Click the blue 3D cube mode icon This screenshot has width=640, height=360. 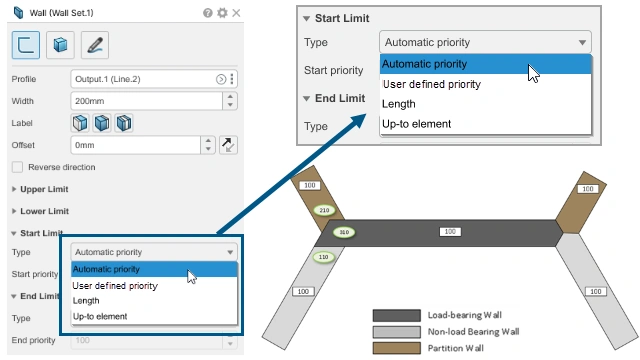click(60, 45)
